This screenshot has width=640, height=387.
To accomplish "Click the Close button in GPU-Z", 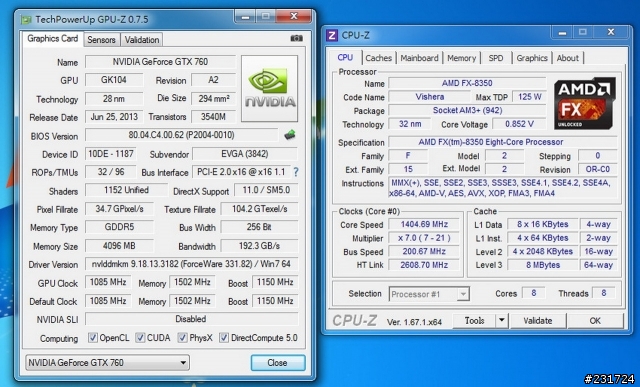I will pos(278,363).
